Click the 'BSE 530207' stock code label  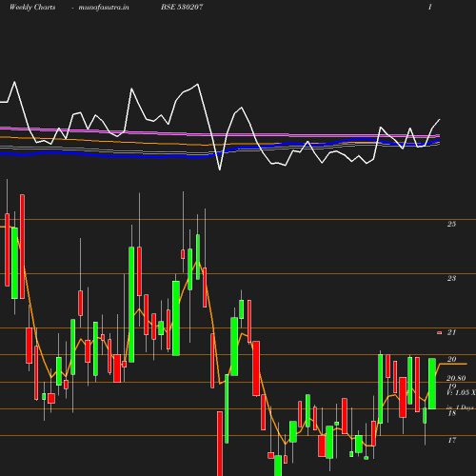pyautogui.click(x=182, y=7)
